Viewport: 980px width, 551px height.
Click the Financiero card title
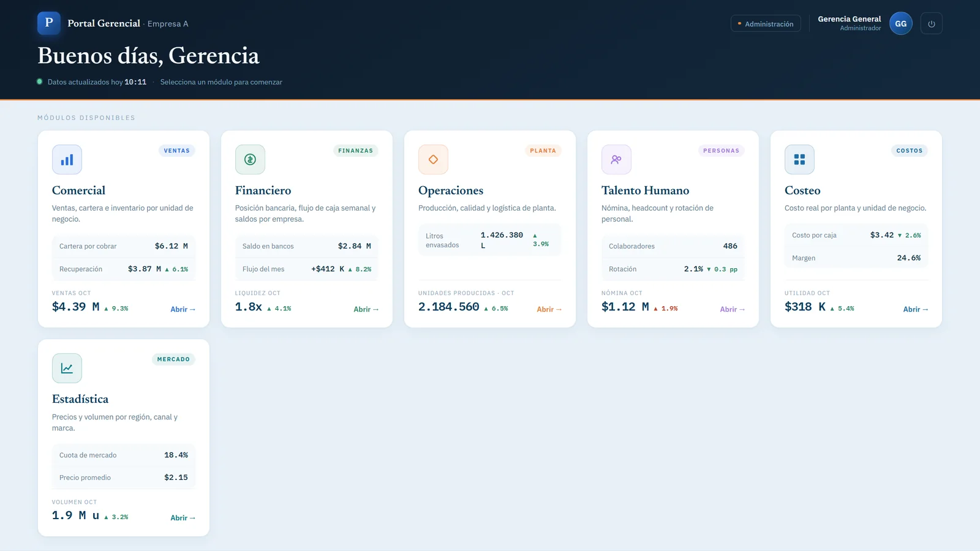pos(263,190)
